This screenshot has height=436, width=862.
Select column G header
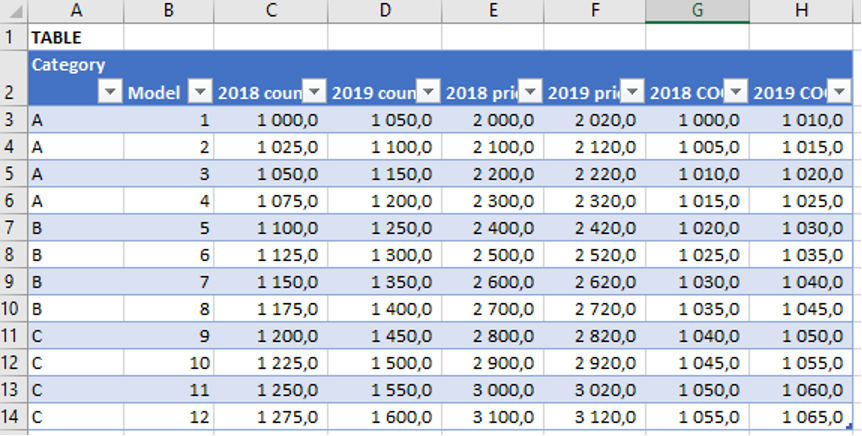(x=697, y=11)
